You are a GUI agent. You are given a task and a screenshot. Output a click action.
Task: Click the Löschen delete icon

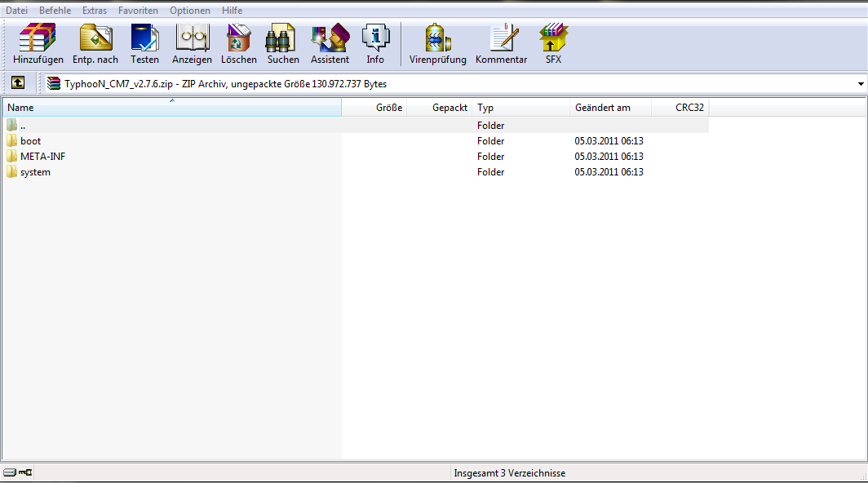238,44
